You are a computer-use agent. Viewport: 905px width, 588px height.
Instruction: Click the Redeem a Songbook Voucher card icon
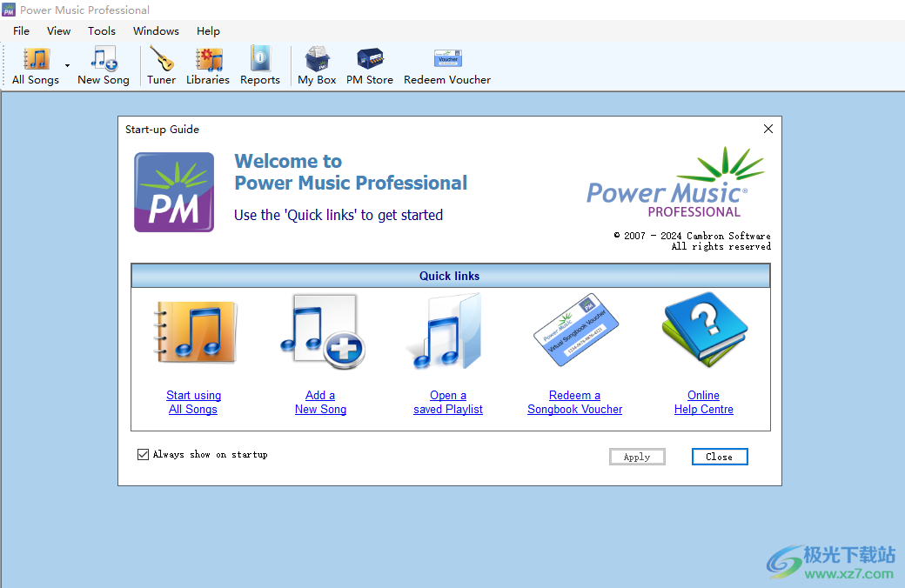(574, 331)
